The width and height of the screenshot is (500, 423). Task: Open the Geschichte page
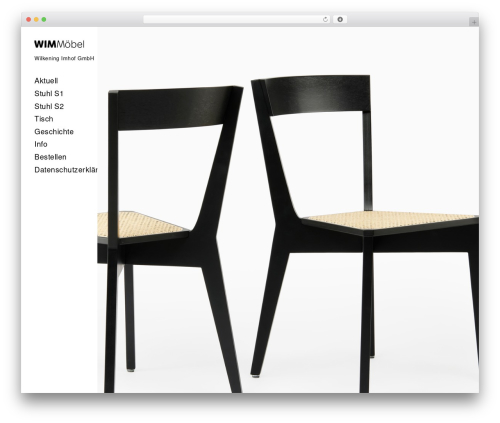click(x=54, y=131)
